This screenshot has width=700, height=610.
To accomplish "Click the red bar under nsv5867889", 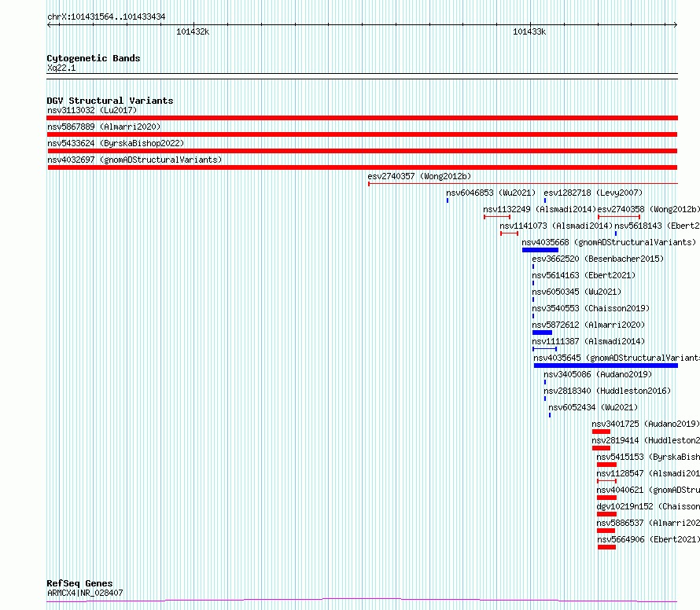I will [362, 134].
